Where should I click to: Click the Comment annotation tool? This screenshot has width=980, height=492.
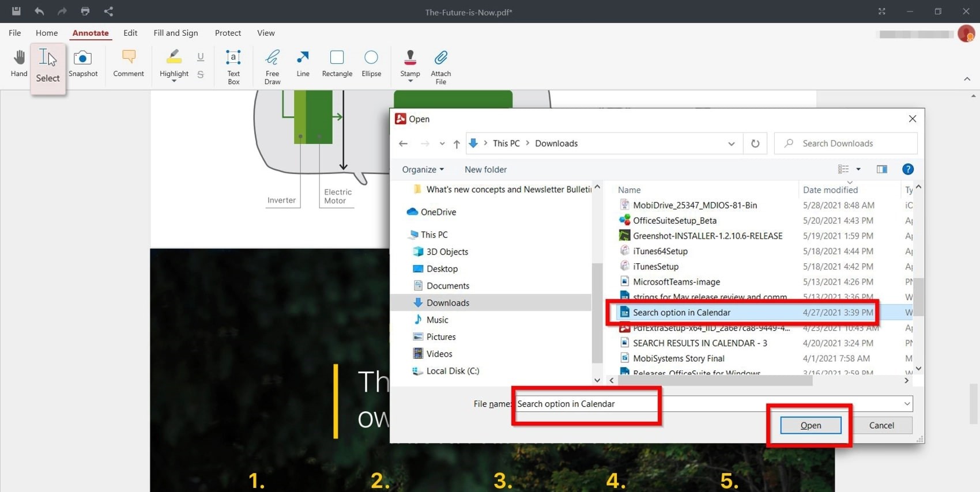pos(128,63)
